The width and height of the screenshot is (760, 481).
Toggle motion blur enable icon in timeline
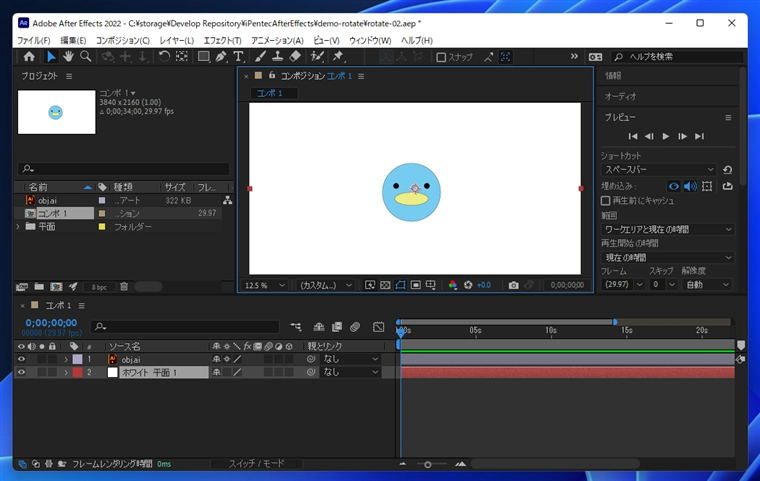pyautogui.click(x=355, y=327)
